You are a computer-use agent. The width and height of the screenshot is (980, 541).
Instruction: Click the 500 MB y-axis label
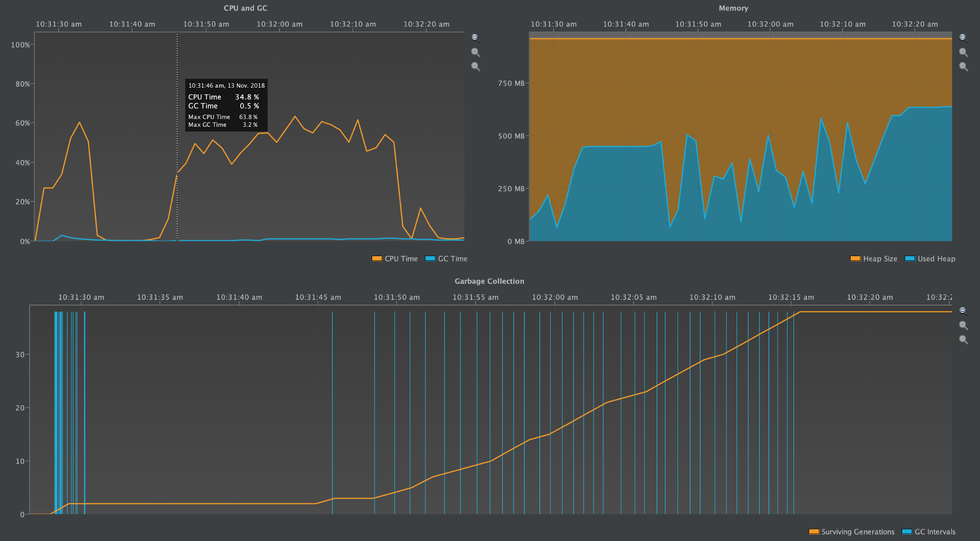point(511,136)
